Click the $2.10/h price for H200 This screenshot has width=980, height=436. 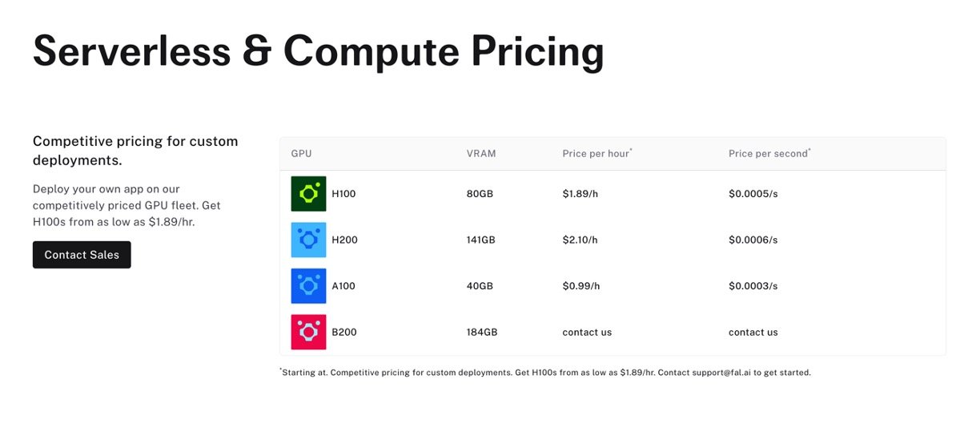pos(580,240)
